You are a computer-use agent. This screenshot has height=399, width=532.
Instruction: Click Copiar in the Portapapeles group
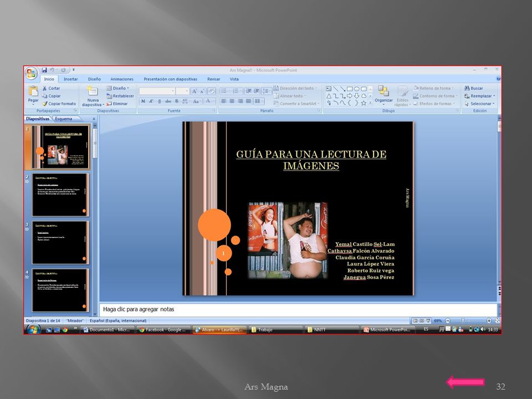point(51,96)
